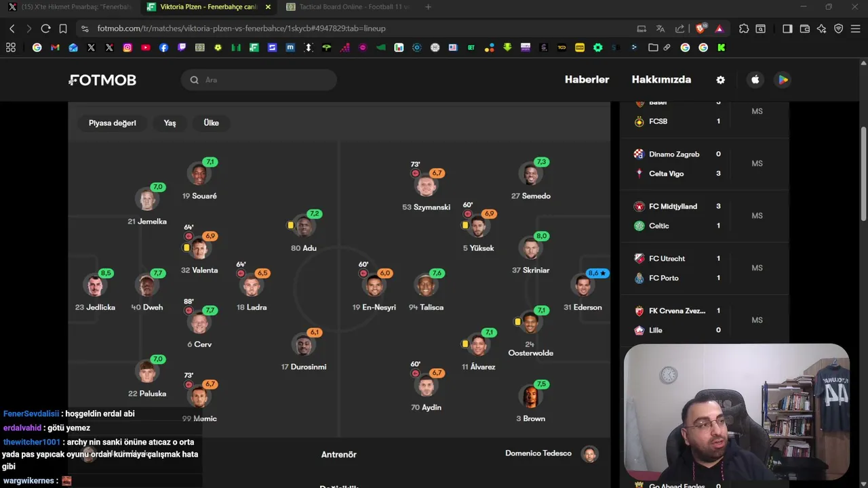Bookmark this page with bookmark icon
The width and height of the screenshot is (868, 488).
tap(63, 28)
